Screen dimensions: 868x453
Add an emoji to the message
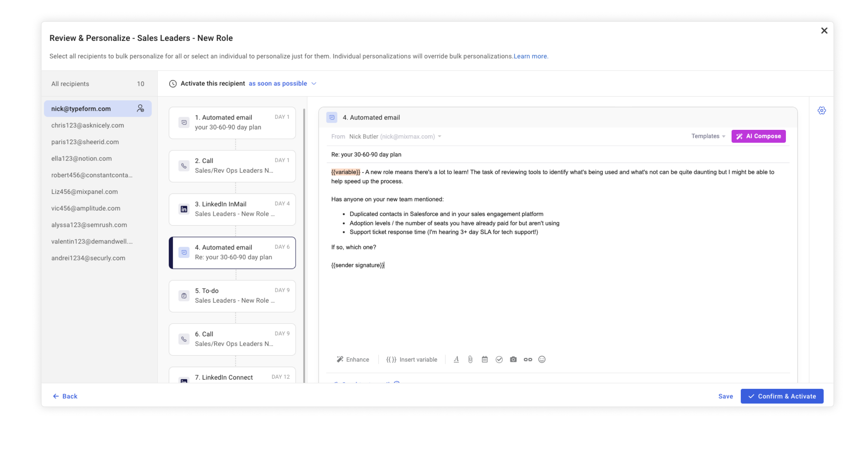[542, 359]
